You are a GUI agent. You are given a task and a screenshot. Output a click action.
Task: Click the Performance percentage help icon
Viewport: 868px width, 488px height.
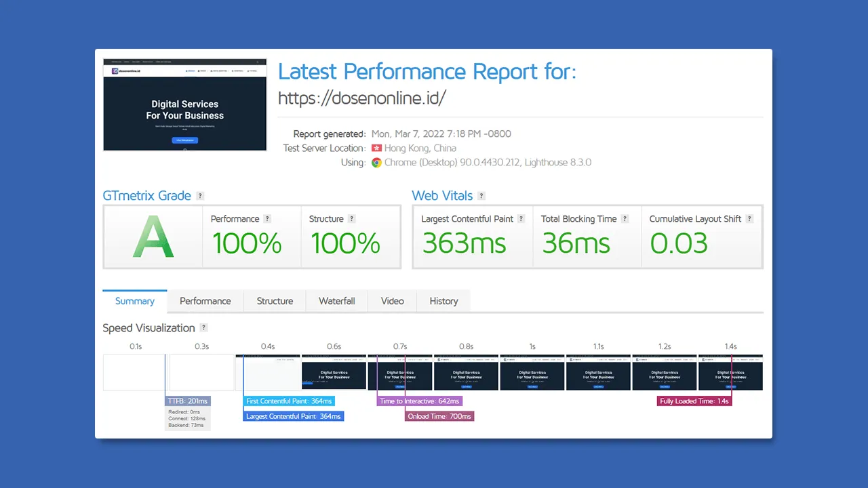267,218
